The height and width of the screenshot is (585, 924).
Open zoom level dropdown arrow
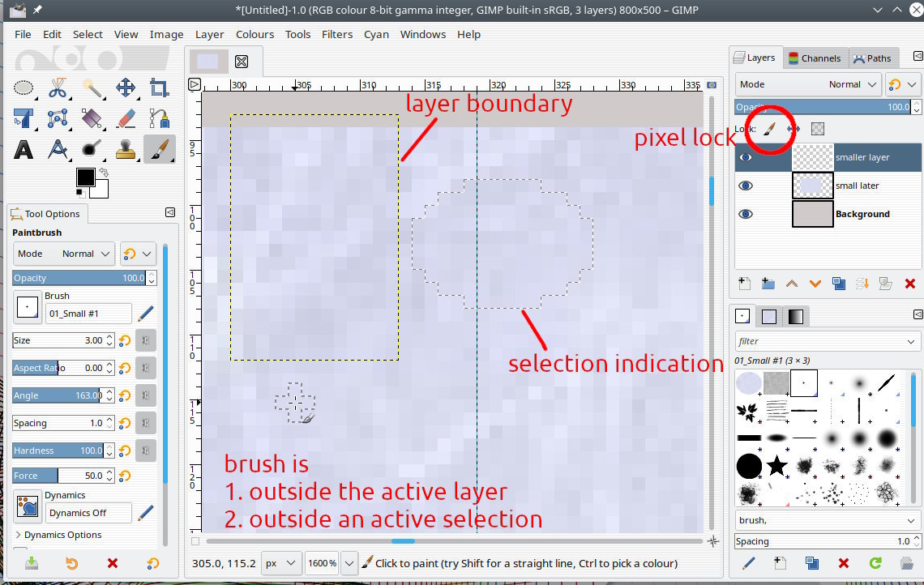(x=349, y=563)
